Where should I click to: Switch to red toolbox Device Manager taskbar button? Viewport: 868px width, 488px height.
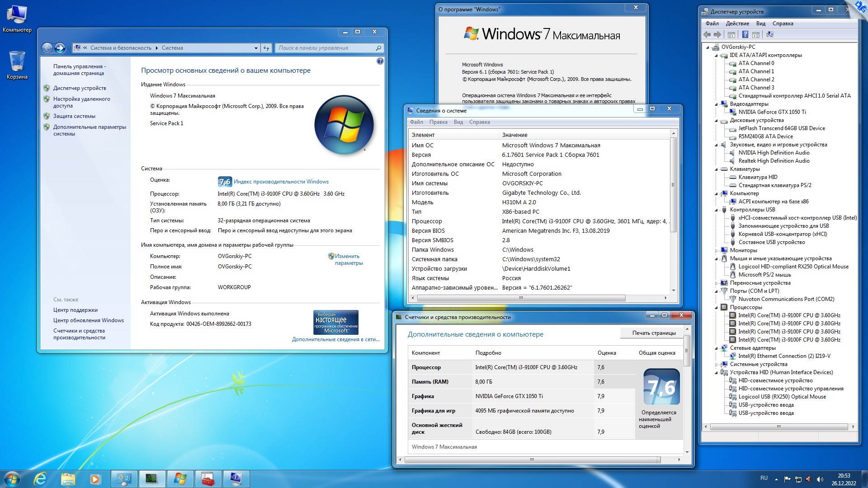[x=208, y=479]
